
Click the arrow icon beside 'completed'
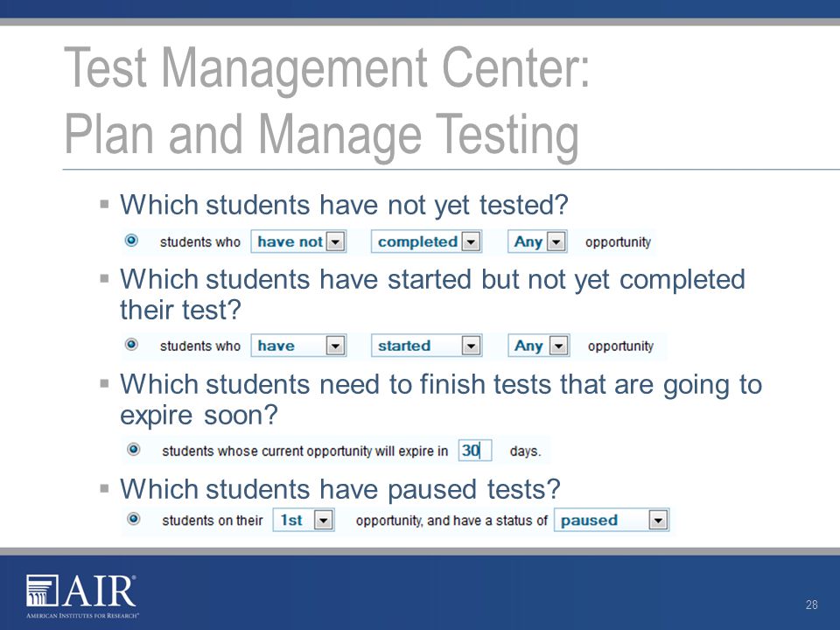pos(471,242)
